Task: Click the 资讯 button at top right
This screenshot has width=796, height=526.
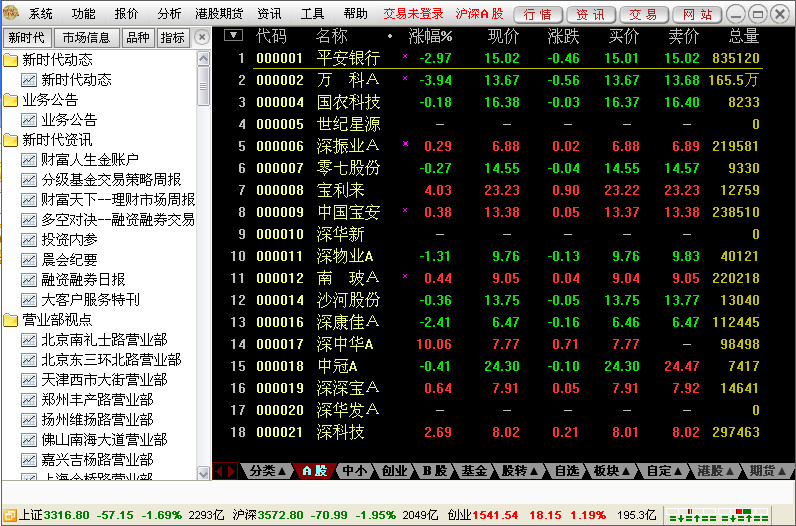Action: coord(590,14)
